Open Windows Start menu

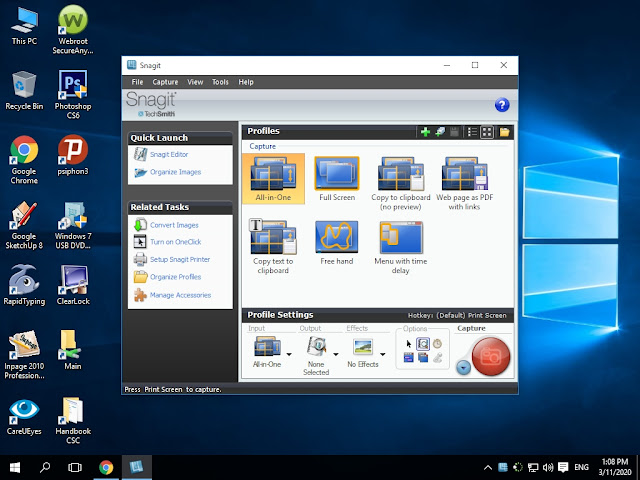click(x=15, y=467)
